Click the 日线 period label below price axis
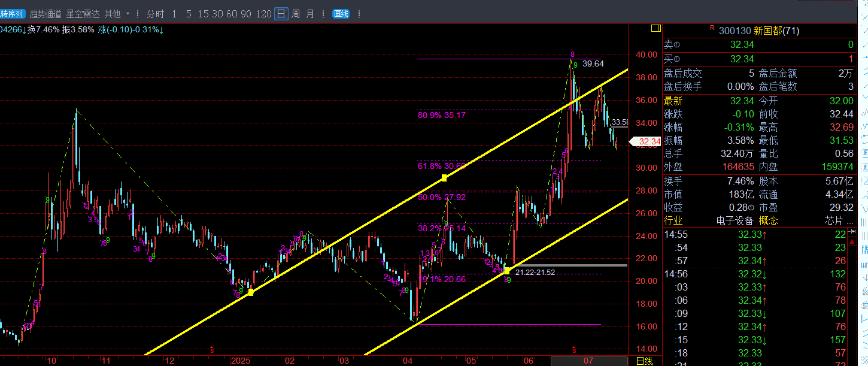Viewport: 868px width, 366px height. pos(644,361)
